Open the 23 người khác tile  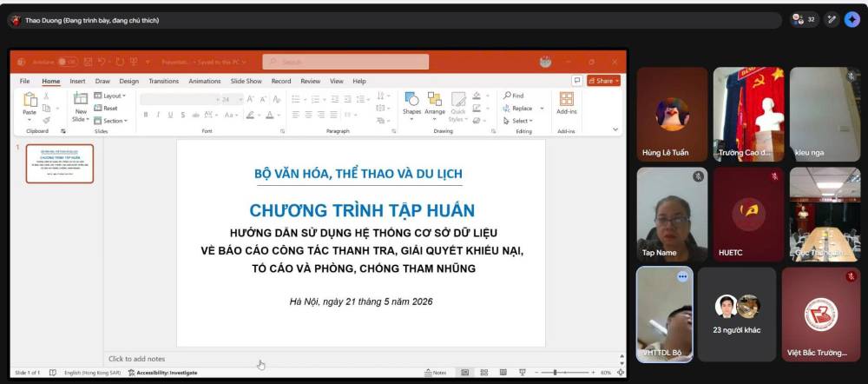point(737,314)
